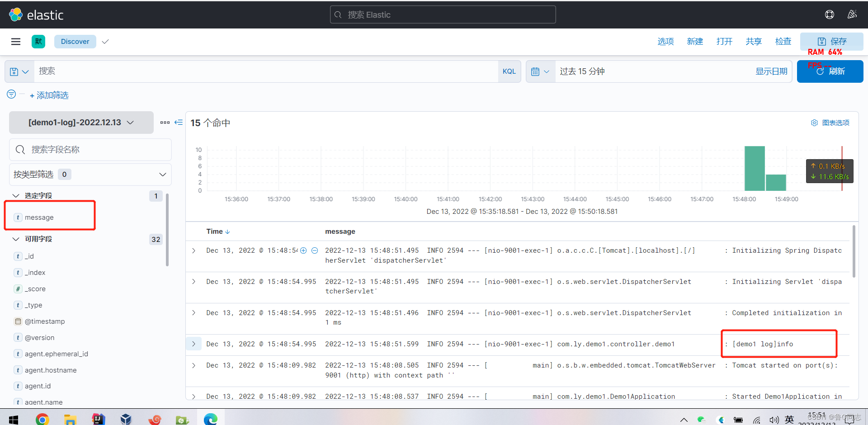The height and width of the screenshot is (425, 868).
Task: Toggle the KQL query language switch
Action: click(509, 71)
